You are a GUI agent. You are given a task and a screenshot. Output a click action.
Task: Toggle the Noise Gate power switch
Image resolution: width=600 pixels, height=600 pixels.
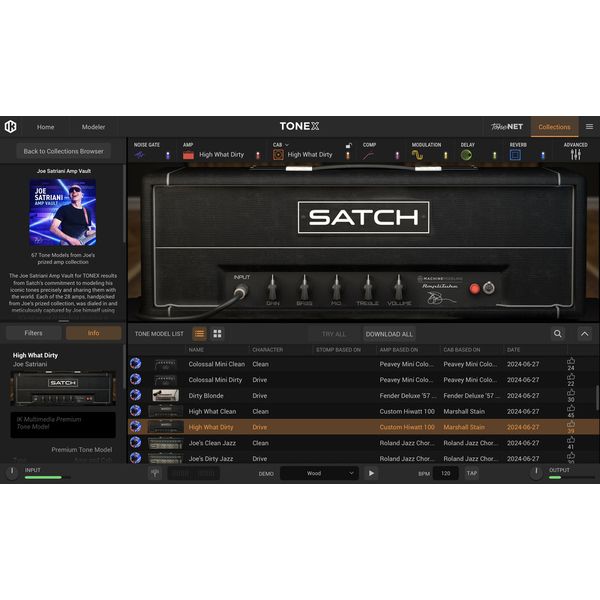tap(168, 155)
